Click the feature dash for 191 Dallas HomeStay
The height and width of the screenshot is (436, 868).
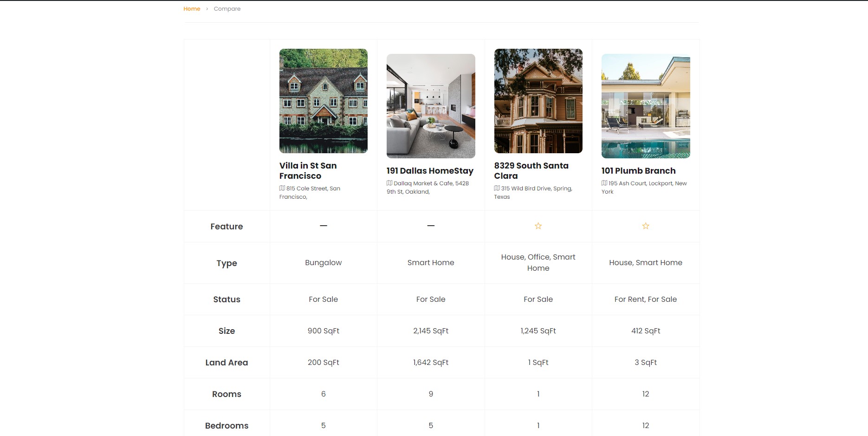click(431, 226)
